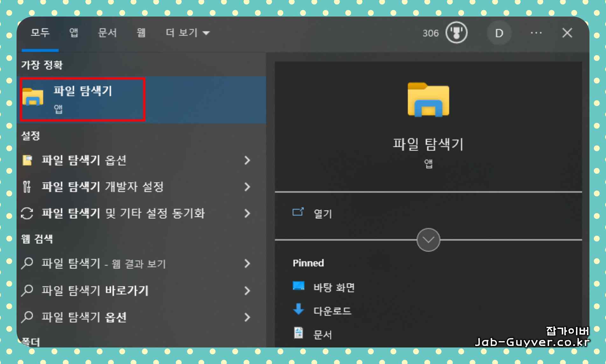Select 파일 탐색기 및 기타 설정 동기화
606x364 pixels.
tap(142, 213)
